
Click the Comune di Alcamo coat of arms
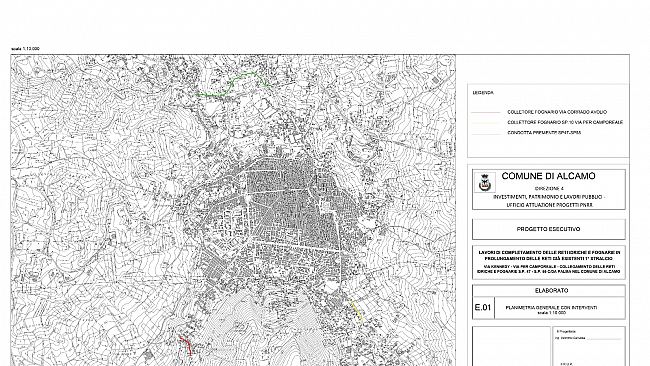tap(484, 182)
